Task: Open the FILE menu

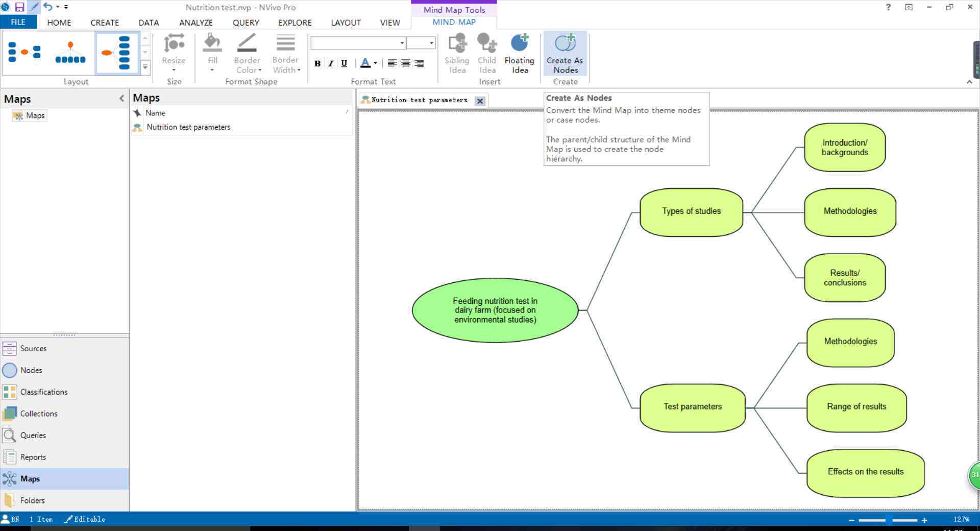Action: (x=18, y=22)
